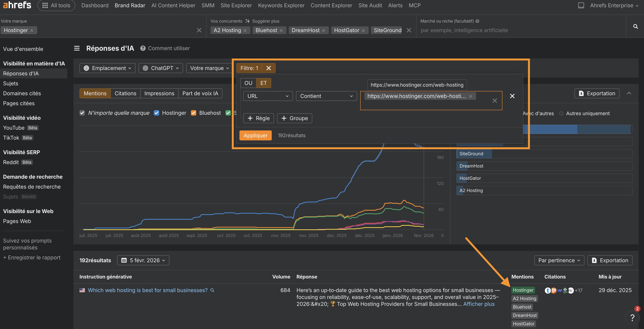Open the hamburger menu beside Réponses d'IA
644x329 pixels.
77,48
